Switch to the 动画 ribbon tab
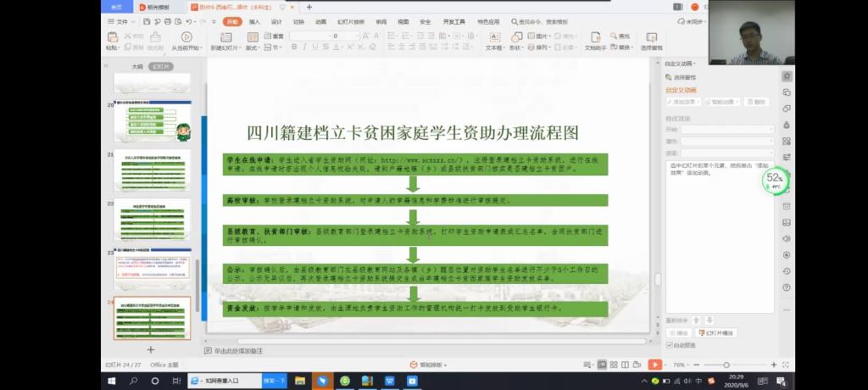This screenshot has height=390, width=868. click(320, 21)
